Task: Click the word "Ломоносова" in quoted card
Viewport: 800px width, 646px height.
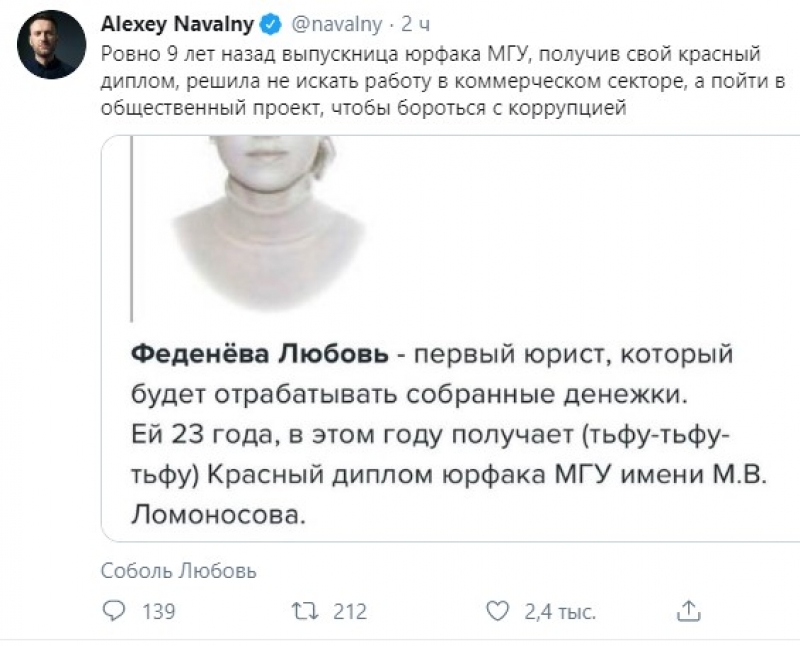Action: pos(216,516)
